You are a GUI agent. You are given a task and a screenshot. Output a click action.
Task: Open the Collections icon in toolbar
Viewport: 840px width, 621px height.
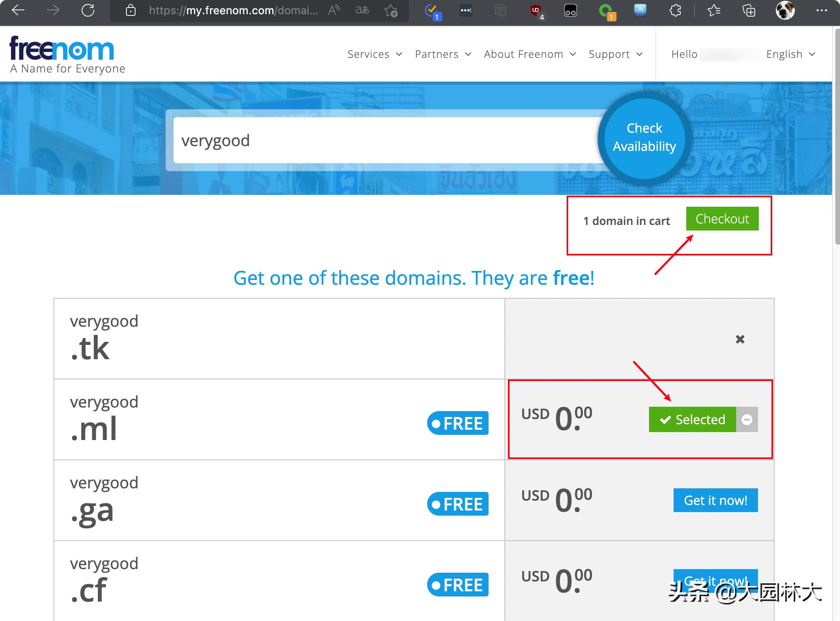click(x=748, y=11)
